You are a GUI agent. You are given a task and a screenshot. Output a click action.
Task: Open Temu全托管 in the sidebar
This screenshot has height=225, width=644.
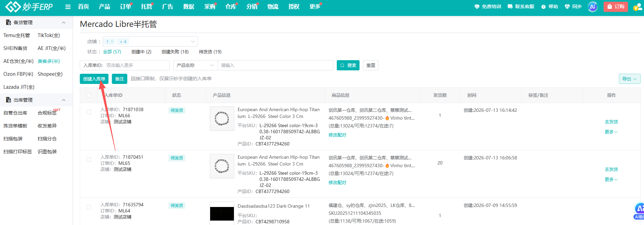(x=17, y=35)
